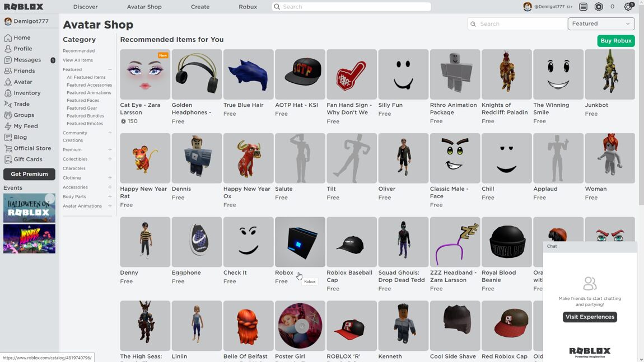The image size is (644, 362).
Task: Expand the Collectibles category
Action: [110, 159]
